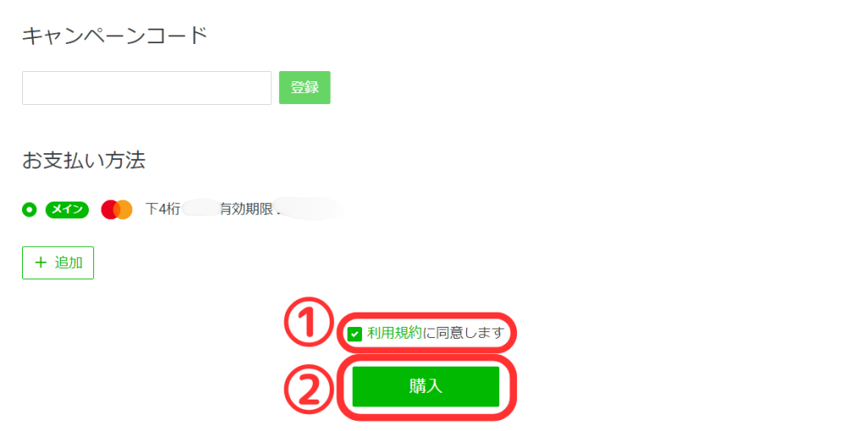Click the Mastercard logo icon
Image resolution: width=868 pixels, height=431 pixels.
click(117, 210)
